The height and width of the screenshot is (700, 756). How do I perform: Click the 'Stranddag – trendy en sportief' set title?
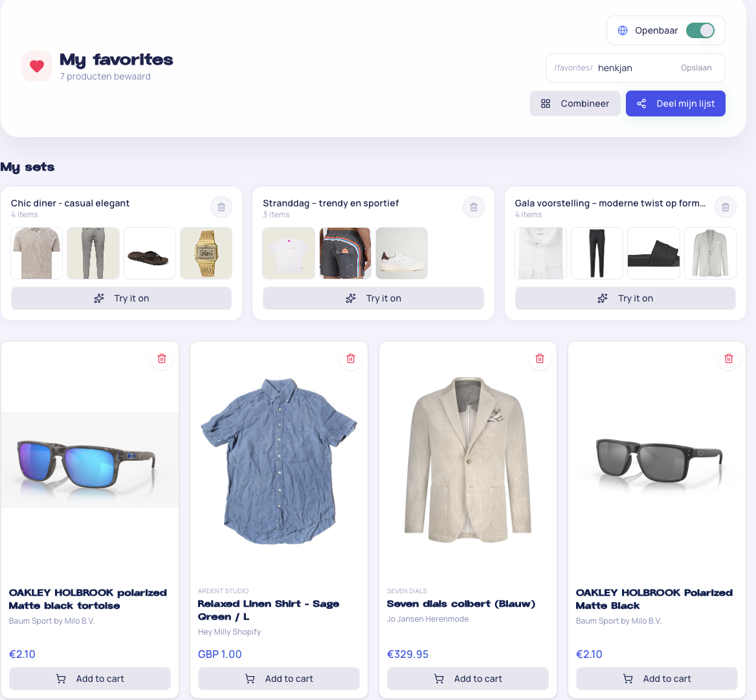tap(331, 203)
